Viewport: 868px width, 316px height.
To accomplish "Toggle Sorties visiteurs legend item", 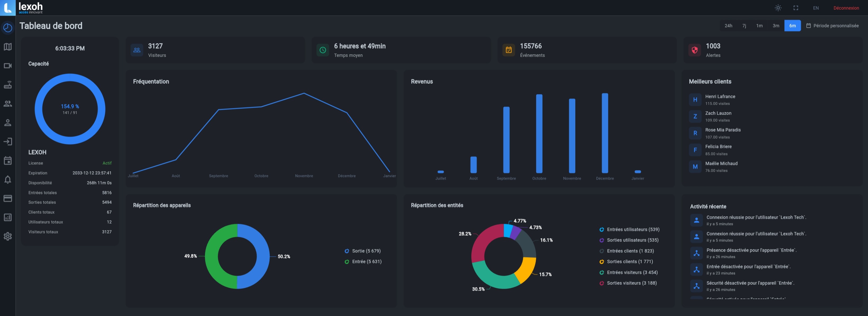I will (x=628, y=283).
